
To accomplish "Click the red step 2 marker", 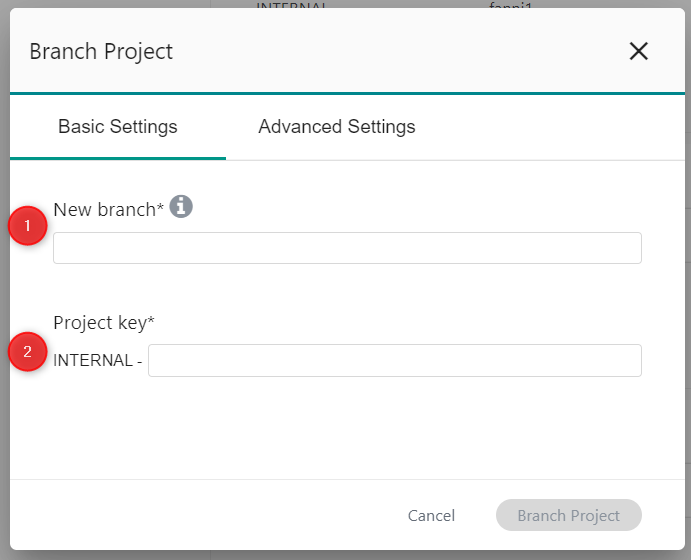I will coord(28,351).
